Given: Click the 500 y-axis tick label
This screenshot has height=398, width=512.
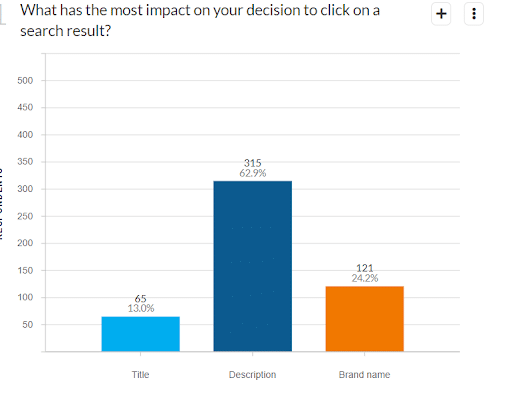Looking at the screenshot, I should (25, 80).
